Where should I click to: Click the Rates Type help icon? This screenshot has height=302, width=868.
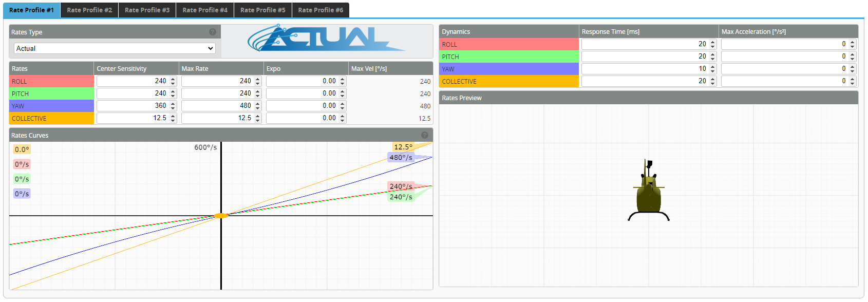(212, 32)
